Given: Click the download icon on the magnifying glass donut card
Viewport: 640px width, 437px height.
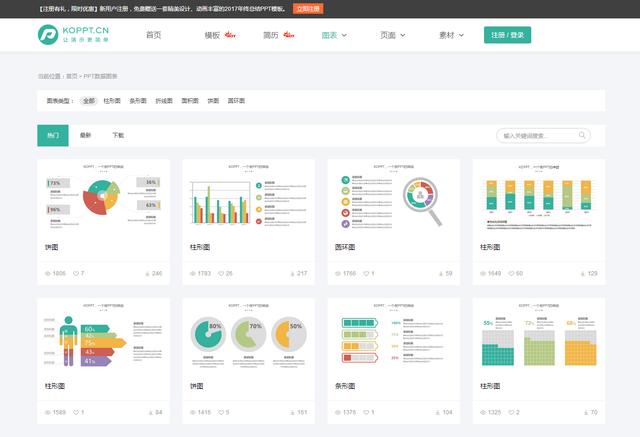Looking at the screenshot, I should click(441, 274).
